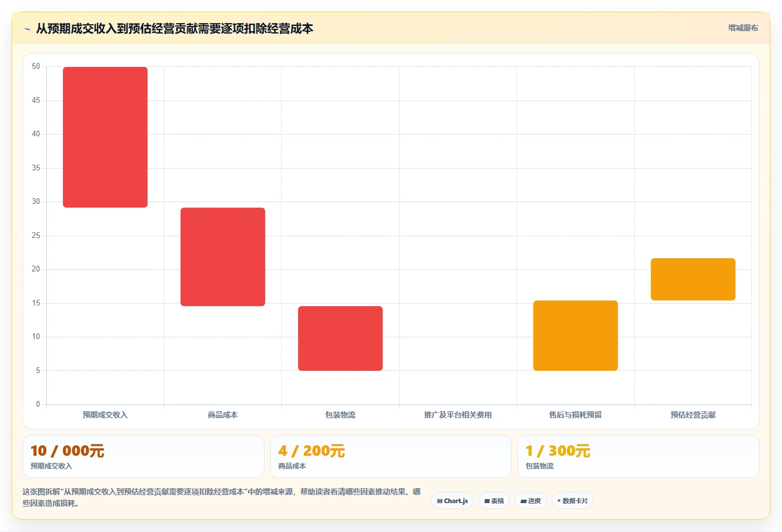Click the 预期成交收入 caption under 10 / 000元
The image size is (782, 532).
pos(51,466)
